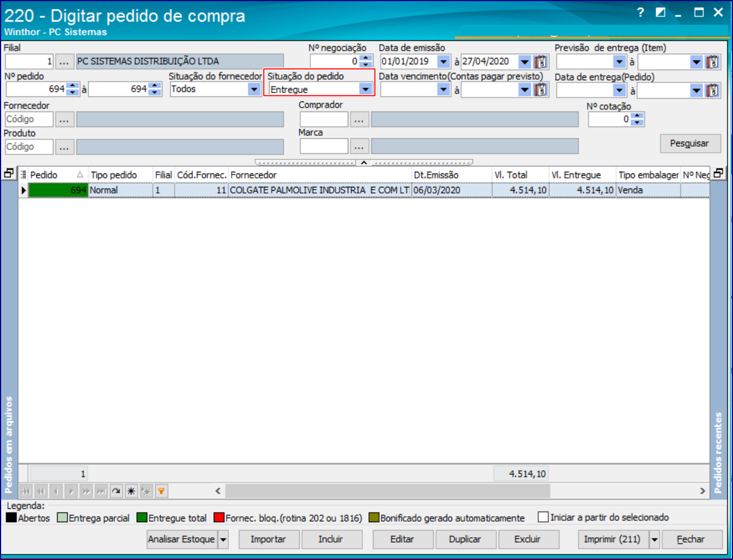Sort grid by Vl. Total column header

click(520, 175)
